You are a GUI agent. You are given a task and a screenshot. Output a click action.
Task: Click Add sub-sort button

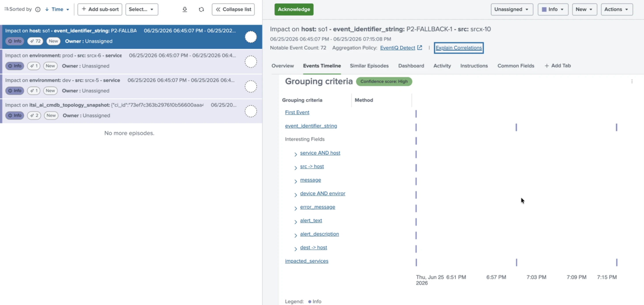coord(100,9)
